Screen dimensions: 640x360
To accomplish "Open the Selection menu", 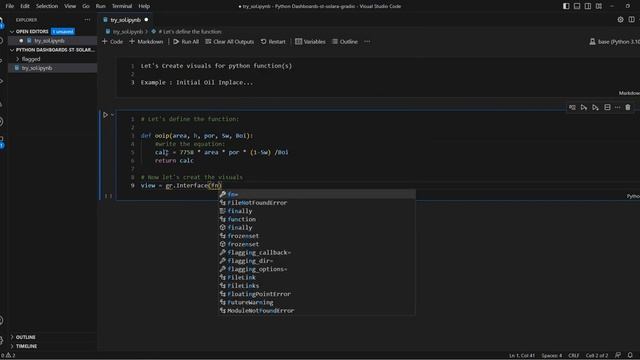I will coord(47,6).
